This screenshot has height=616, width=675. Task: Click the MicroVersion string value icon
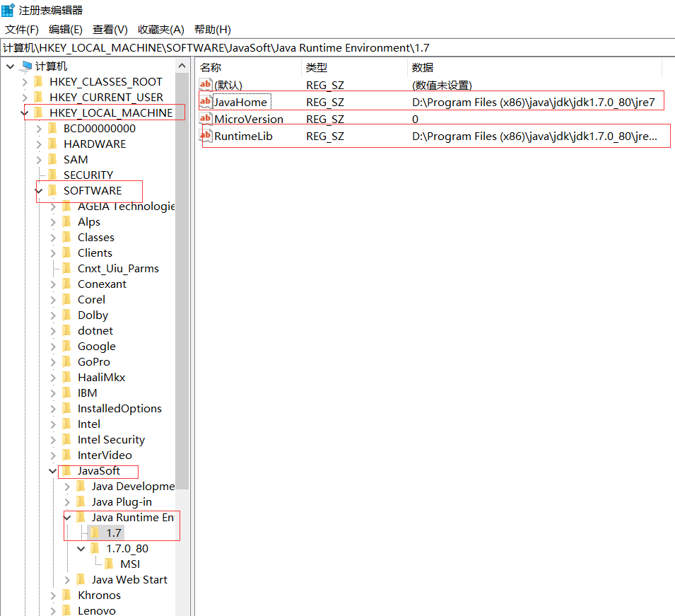coord(206,119)
